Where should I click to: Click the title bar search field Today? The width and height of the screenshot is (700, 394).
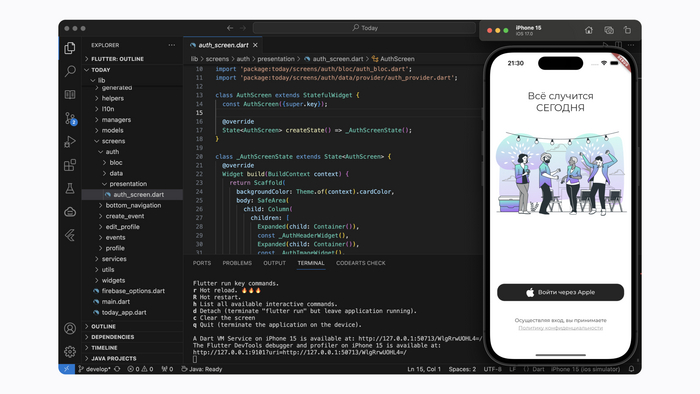pyautogui.click(x=364, y=28)
